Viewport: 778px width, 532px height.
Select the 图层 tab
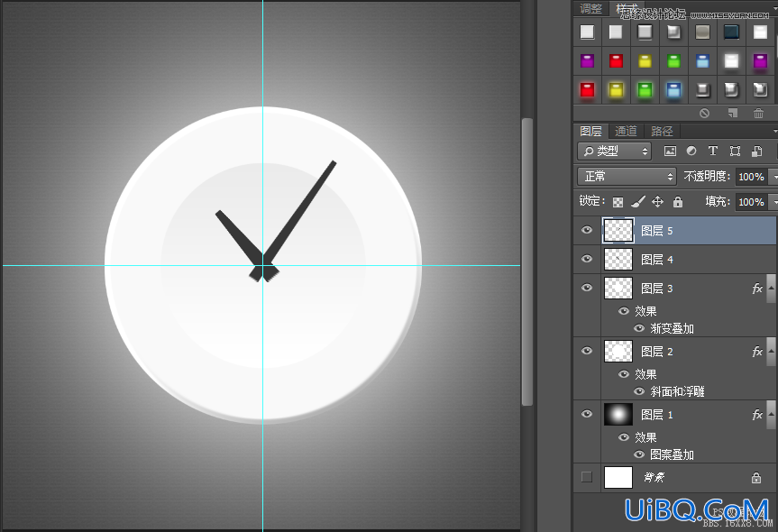(x=590, y=131)
